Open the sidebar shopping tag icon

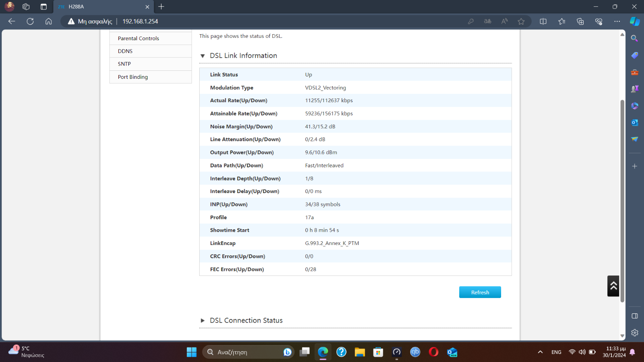(635, 55)
